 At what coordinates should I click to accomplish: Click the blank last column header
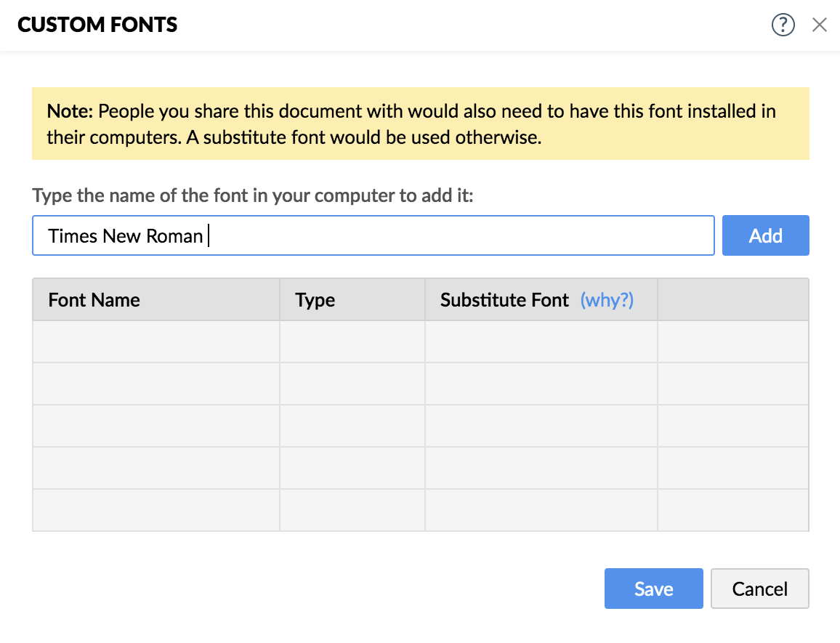(732, 300)
